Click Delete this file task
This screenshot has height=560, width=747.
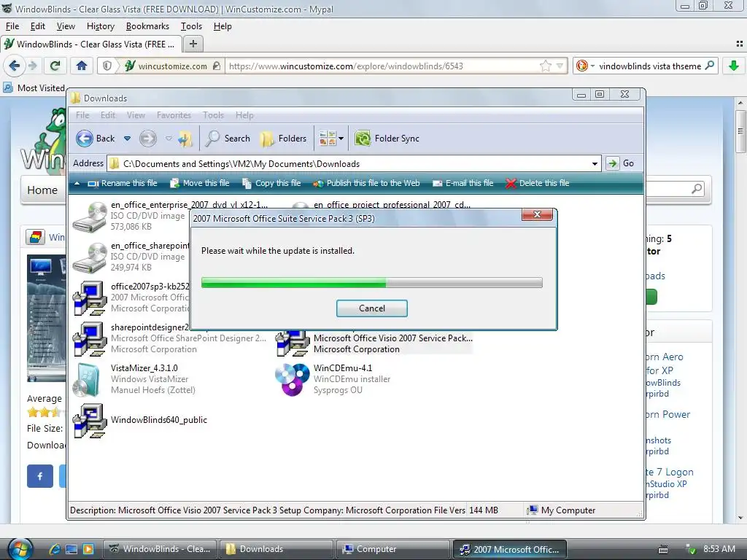pos(538,183)
